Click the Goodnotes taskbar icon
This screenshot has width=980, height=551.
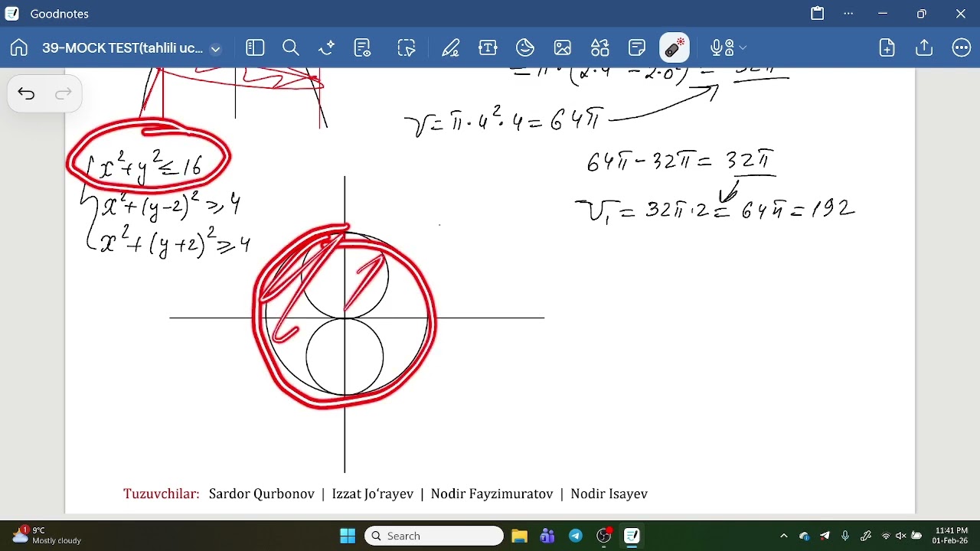tap(632, 536)
